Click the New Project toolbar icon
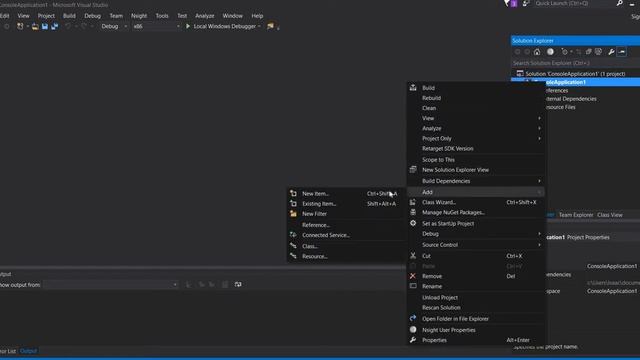The image size is (640, 360). coord(20,27)
